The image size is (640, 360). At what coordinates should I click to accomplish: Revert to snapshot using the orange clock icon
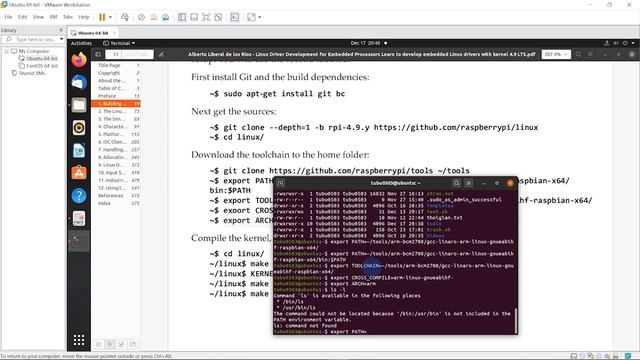point(153,17)
